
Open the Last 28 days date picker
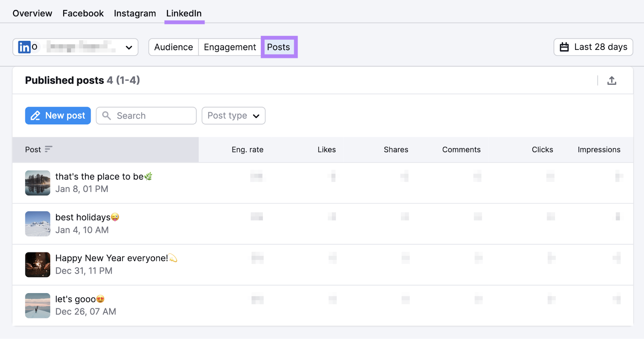click(x=593, y=47)
